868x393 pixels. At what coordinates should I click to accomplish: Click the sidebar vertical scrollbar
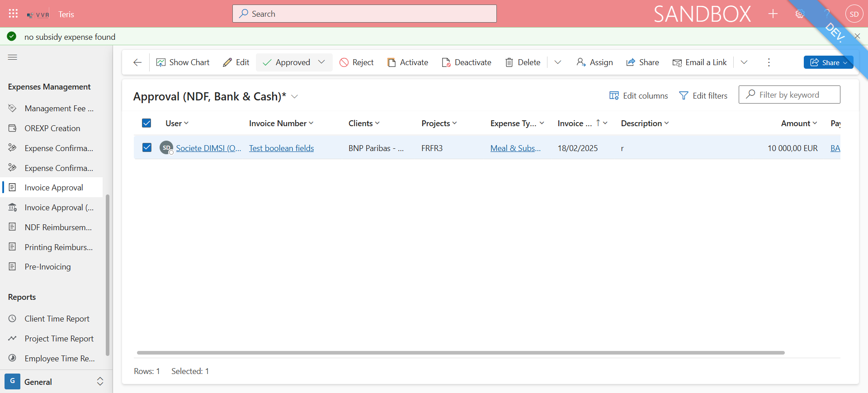[108, 275]
